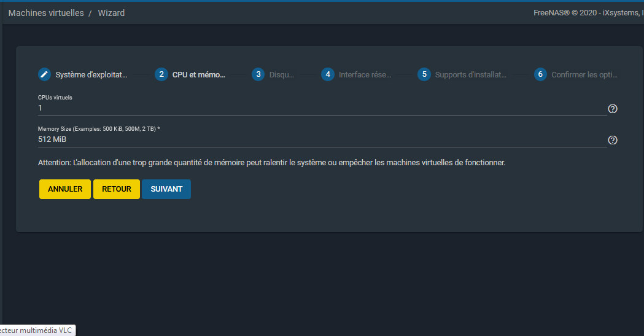Jump to the Disques step label
This screenshot has width=644, height=336.
(282, 75)
